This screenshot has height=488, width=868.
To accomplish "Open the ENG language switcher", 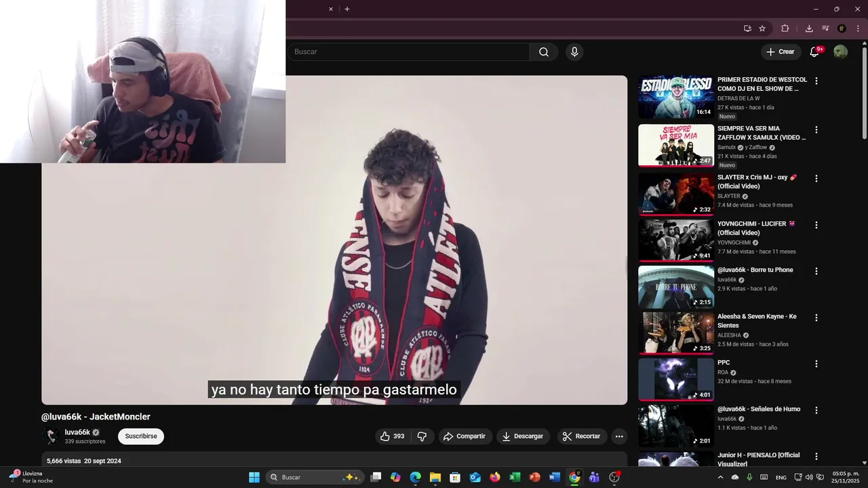I will 781,477.
